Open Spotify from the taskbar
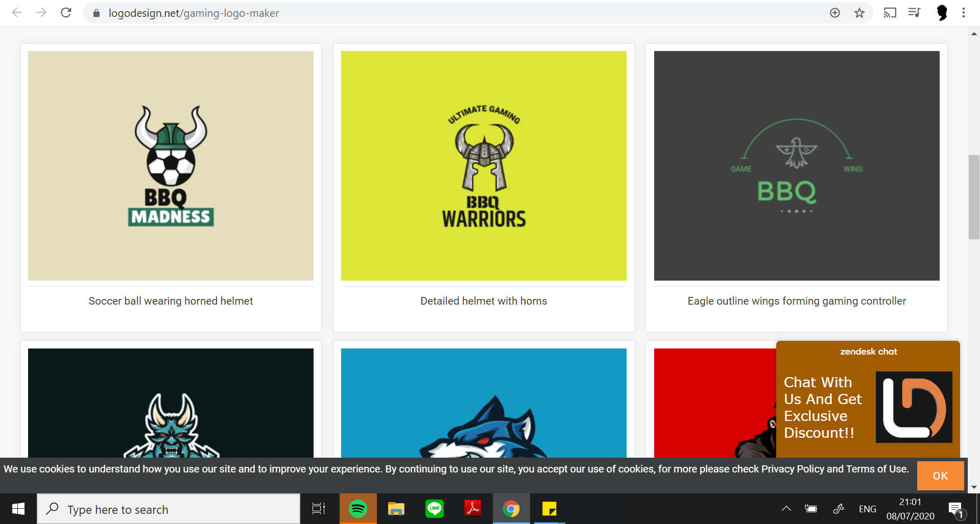The height and width of the screenshot is (524, 980). pos(358,509)
